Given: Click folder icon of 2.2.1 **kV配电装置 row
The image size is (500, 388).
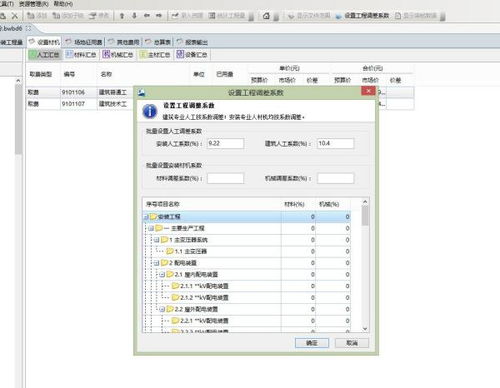Looking at the screenshot, I should 175,321.
